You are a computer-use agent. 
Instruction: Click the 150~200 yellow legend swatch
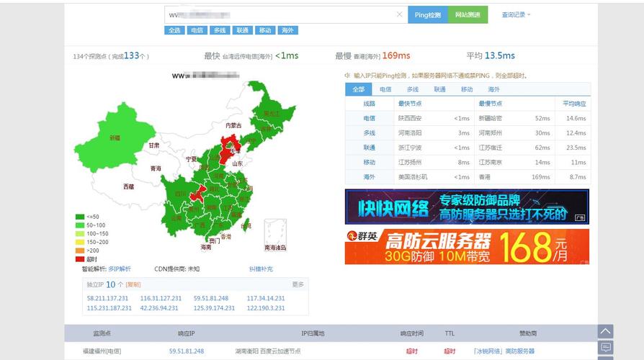coord(80,242)
